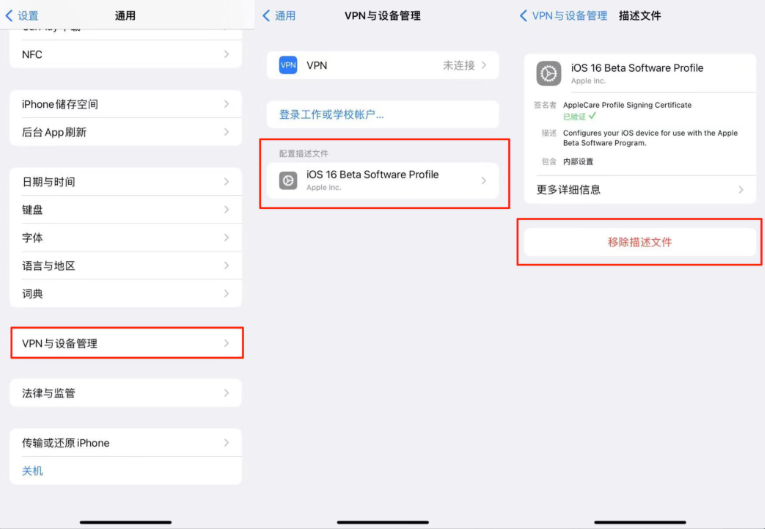
Task: Open 字体 settings
Action: pyautogui.click(x=125, y=238)
